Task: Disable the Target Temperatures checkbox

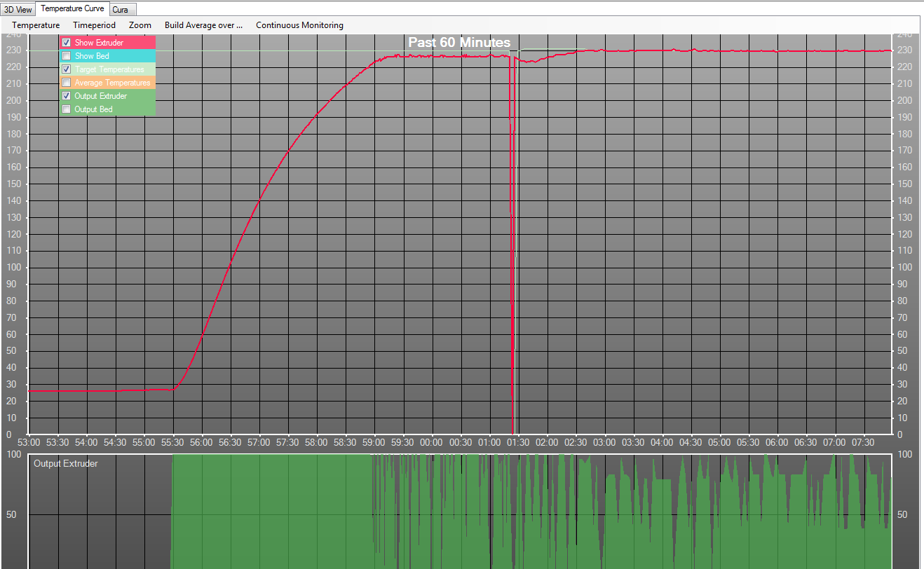Action: [67, 69]
